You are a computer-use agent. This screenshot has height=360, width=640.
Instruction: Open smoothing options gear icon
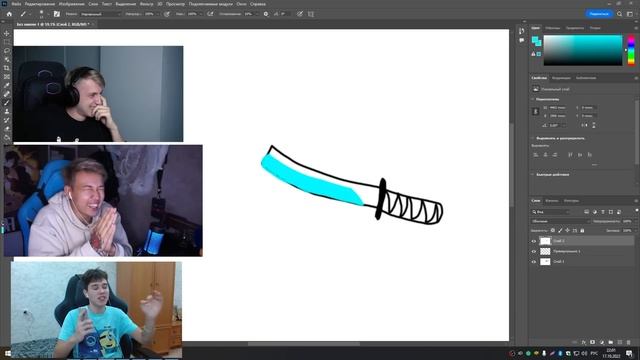click(266, 14)
